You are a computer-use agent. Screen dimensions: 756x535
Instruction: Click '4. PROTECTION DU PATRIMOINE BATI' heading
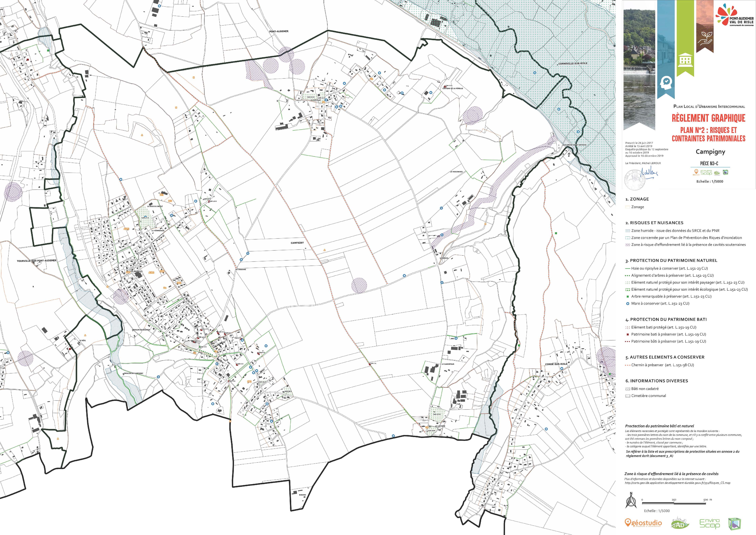666,320
